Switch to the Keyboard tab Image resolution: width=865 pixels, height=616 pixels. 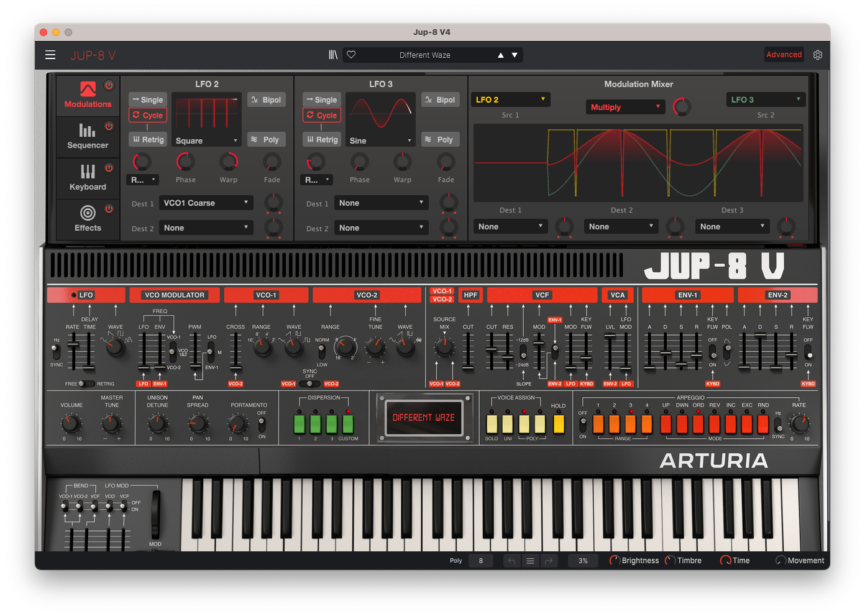pos(88,178)
